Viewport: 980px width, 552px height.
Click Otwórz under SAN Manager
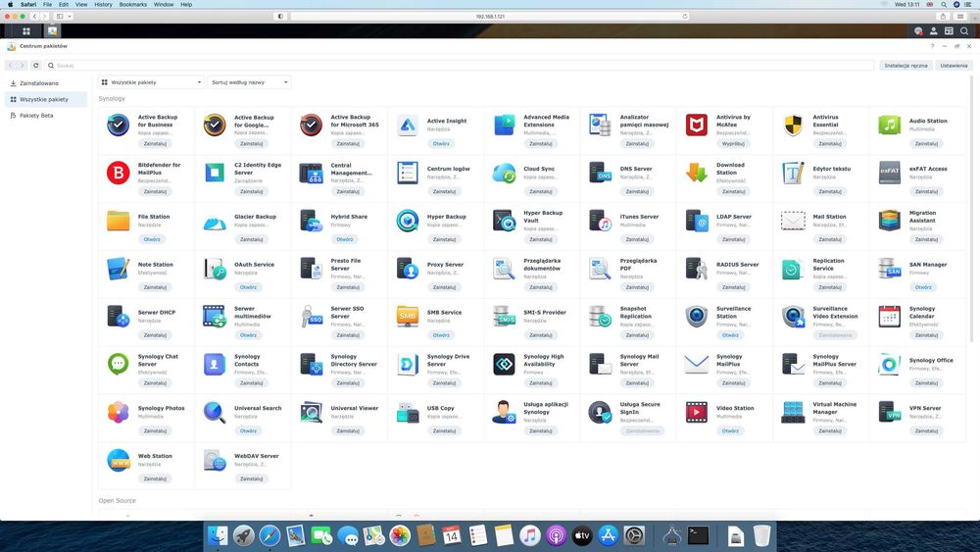point(923,287)
